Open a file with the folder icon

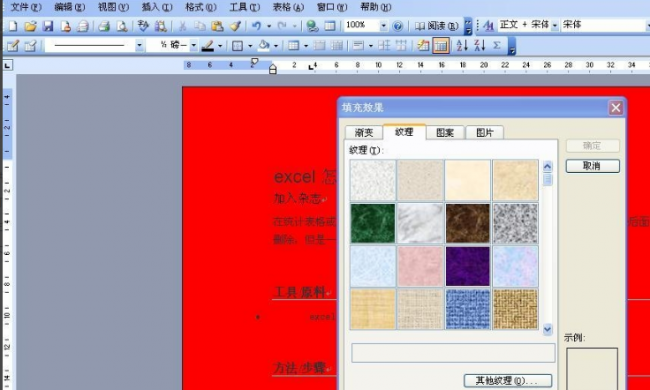(x=30, y=26)
